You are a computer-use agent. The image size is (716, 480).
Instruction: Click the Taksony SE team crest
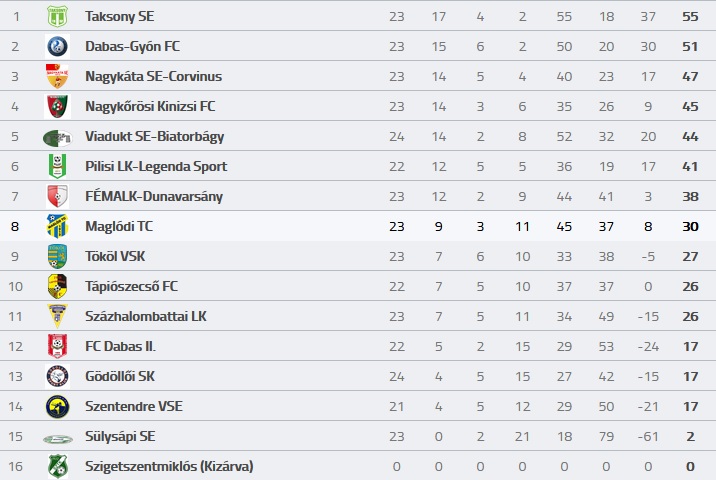click(x=58, y=16)
